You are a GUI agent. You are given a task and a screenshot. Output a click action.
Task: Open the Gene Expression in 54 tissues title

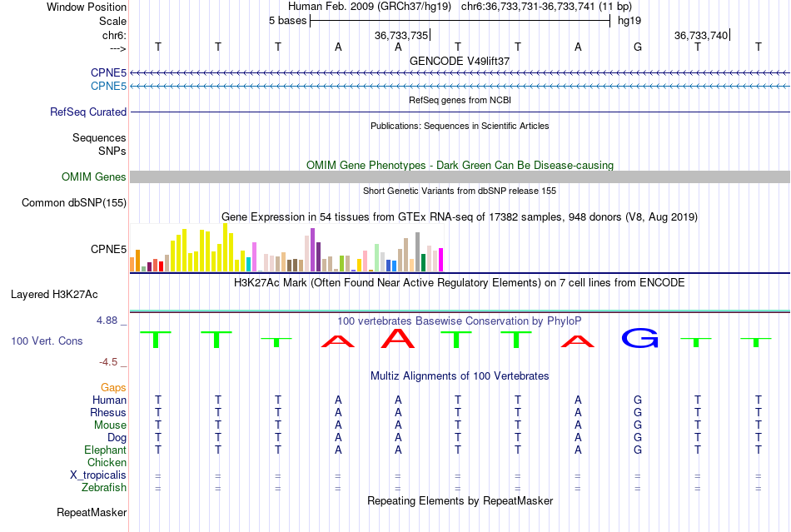pos(460,216)
